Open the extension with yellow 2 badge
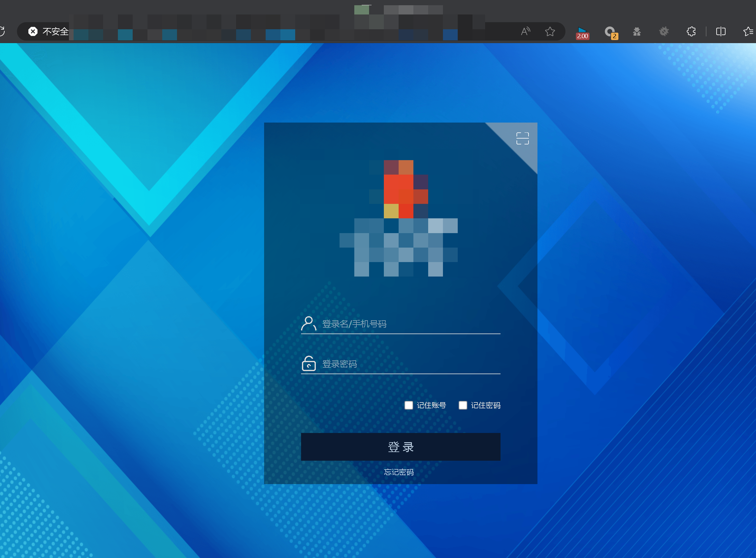The image size is (756, 558). point(610,32)
